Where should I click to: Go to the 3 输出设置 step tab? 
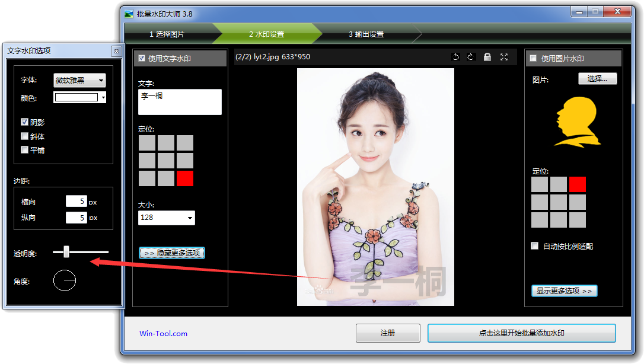(366, 34)
